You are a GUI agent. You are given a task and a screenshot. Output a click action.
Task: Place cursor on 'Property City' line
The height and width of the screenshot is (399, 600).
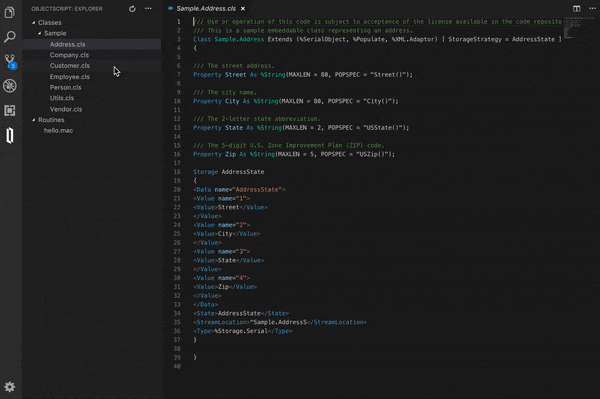[296, 101]
